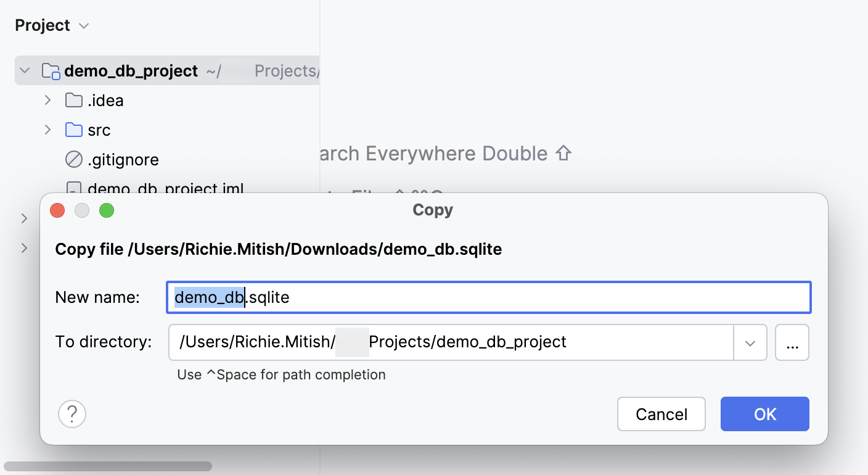
Task: Open the Project view selector dropdown
Action: coord(84,25)
